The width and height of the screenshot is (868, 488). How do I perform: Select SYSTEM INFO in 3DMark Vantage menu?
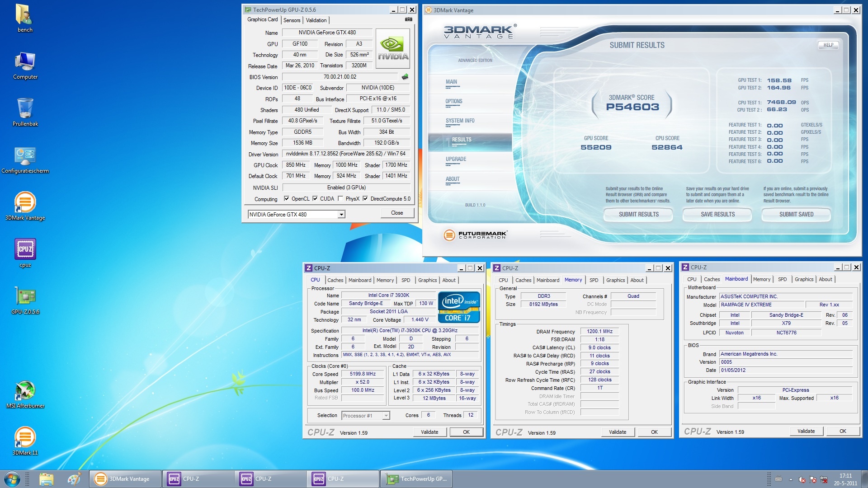[460, 121]
